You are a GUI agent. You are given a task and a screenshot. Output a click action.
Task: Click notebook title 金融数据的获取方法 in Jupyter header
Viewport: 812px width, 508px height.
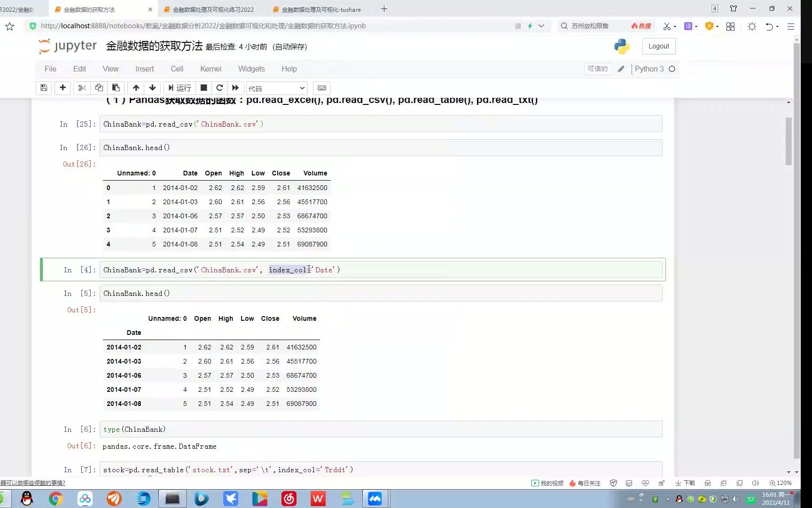(x=154, y=46)
